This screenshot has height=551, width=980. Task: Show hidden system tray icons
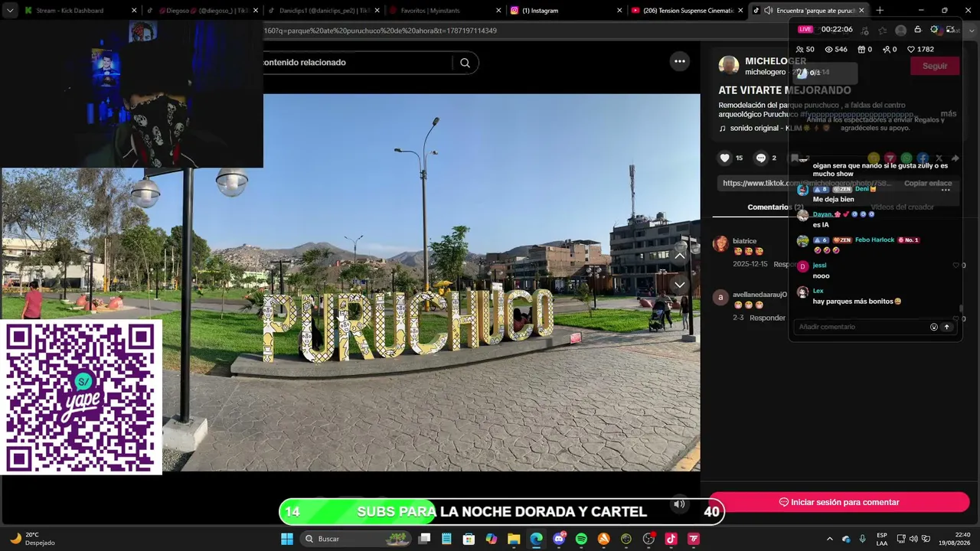tap(829, 539)
